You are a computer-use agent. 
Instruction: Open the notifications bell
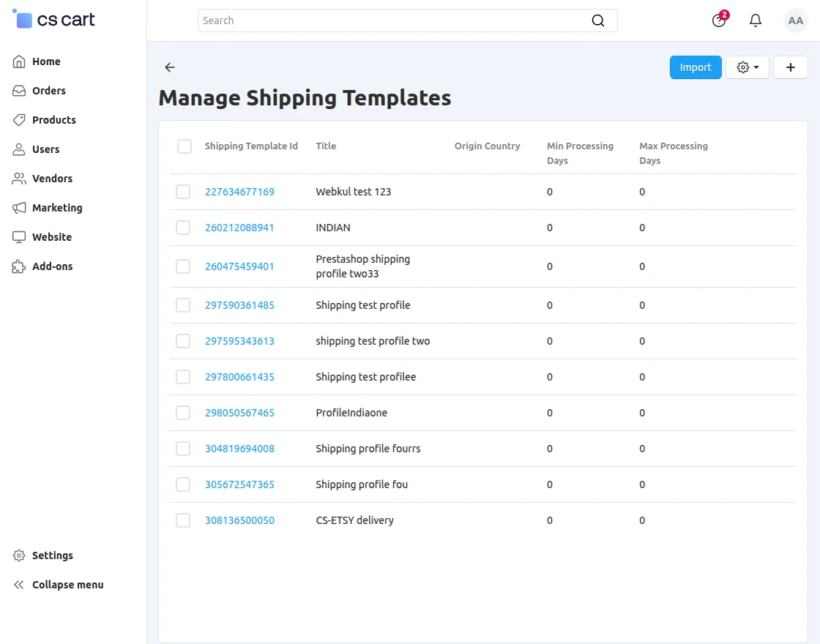[755, 20]
